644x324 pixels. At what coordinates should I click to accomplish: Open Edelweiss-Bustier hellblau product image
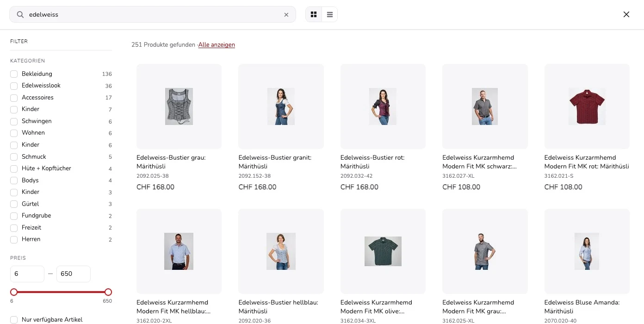[x=281, y=251]
